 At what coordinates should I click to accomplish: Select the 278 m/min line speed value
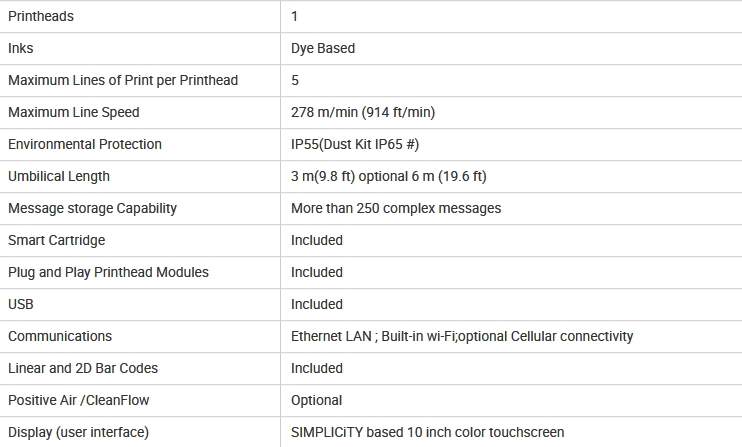tap(363, 112)
